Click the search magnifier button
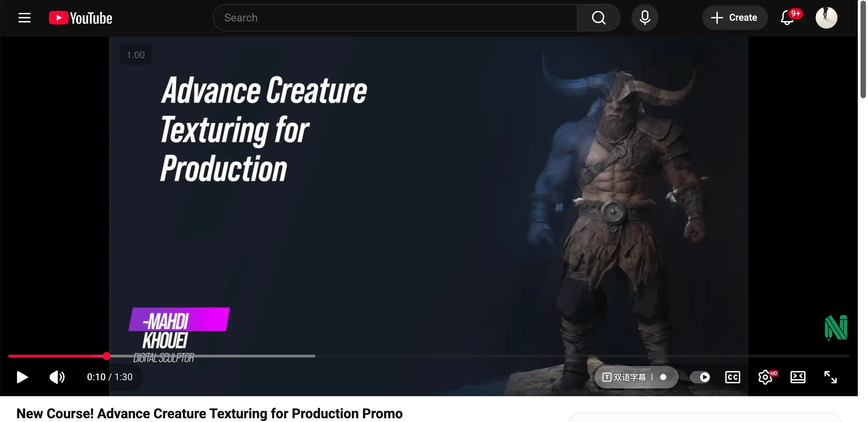 click(598, 18)
